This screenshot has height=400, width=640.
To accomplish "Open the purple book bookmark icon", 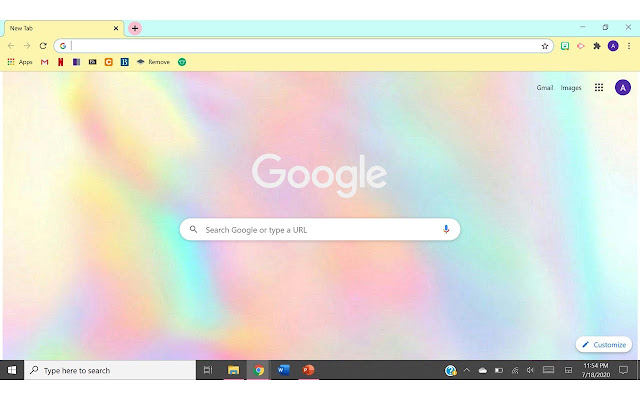I will coord(76,62).
